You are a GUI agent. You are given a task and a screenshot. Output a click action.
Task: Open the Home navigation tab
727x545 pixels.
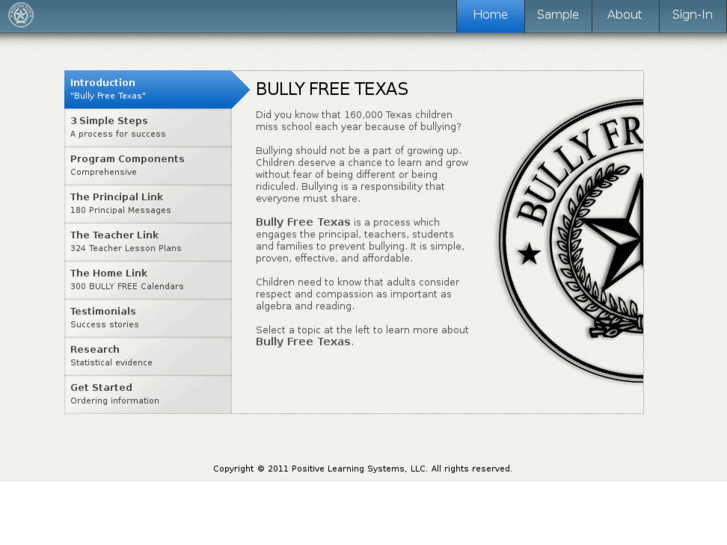(490, 16)
